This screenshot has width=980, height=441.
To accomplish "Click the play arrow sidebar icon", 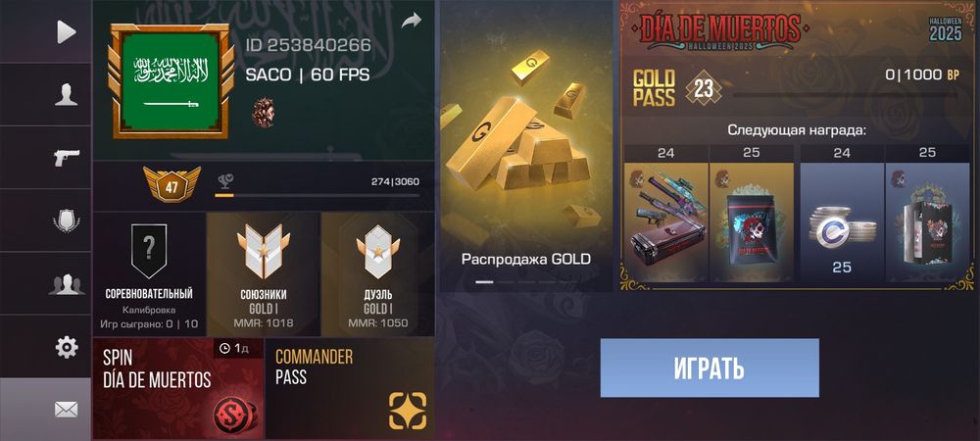I will (67, 32).
